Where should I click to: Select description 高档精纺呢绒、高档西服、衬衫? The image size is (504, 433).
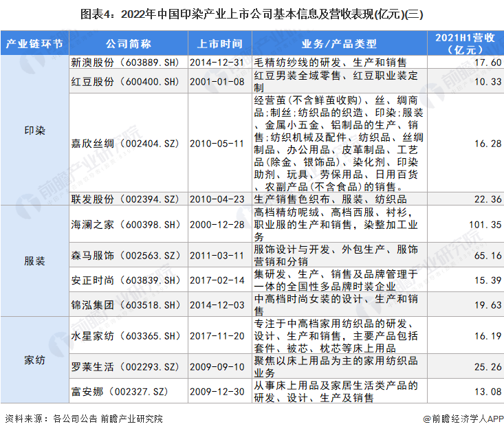(336, 225)
